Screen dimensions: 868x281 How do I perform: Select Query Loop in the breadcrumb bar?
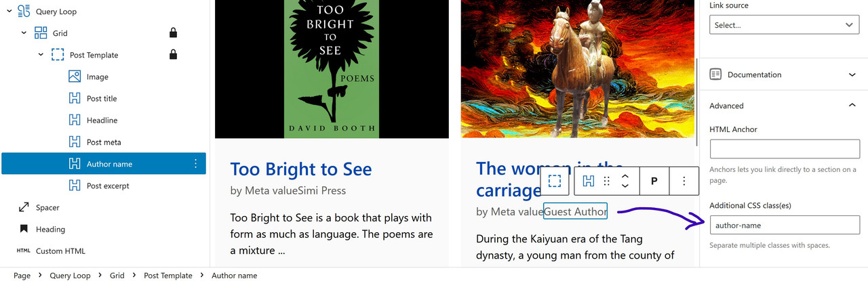[70, 276]
